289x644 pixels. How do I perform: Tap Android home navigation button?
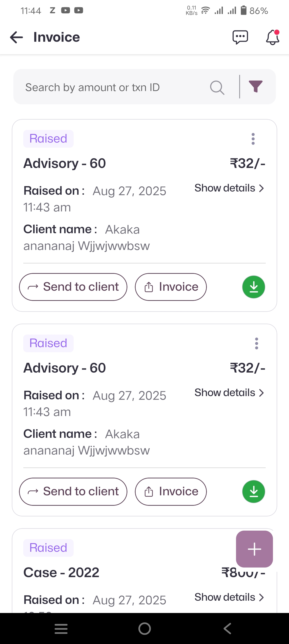point(144,628)
